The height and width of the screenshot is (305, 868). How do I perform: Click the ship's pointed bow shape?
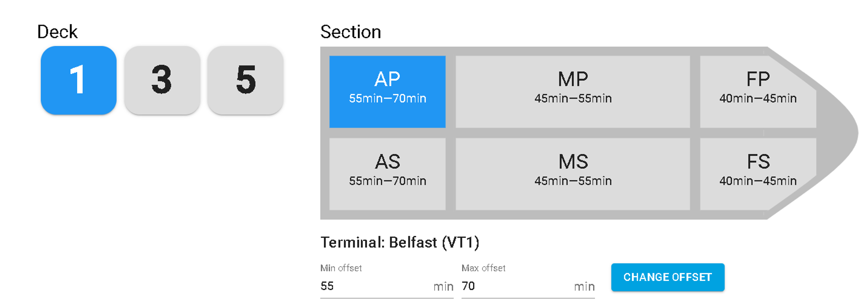pos(837,133)
